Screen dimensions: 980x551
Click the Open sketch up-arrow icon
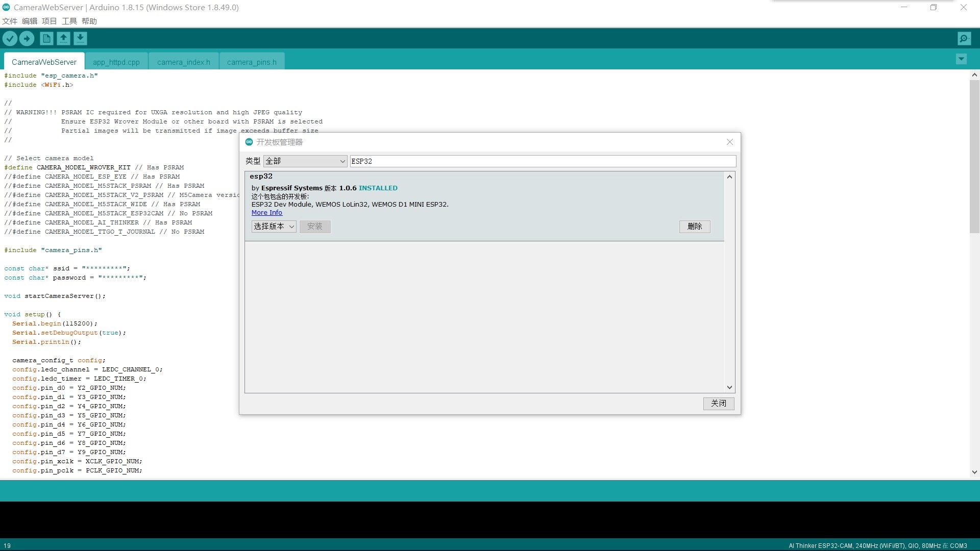[63, 38]
